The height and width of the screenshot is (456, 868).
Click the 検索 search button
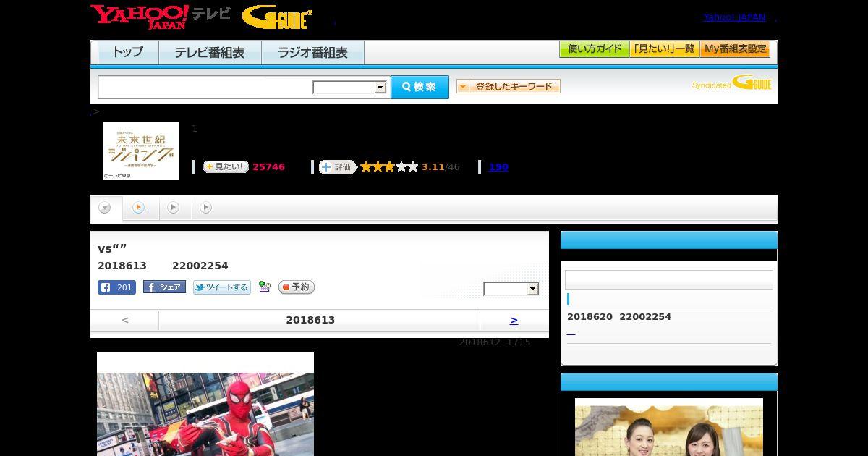coord(420,87)
